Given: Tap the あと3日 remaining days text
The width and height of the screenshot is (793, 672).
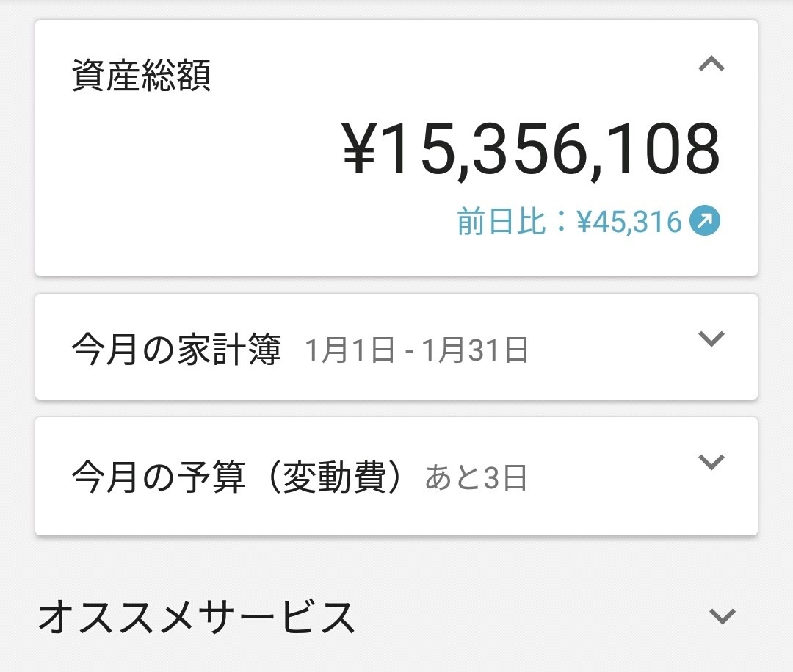Looking at the screenshot, I should [476, 479].
